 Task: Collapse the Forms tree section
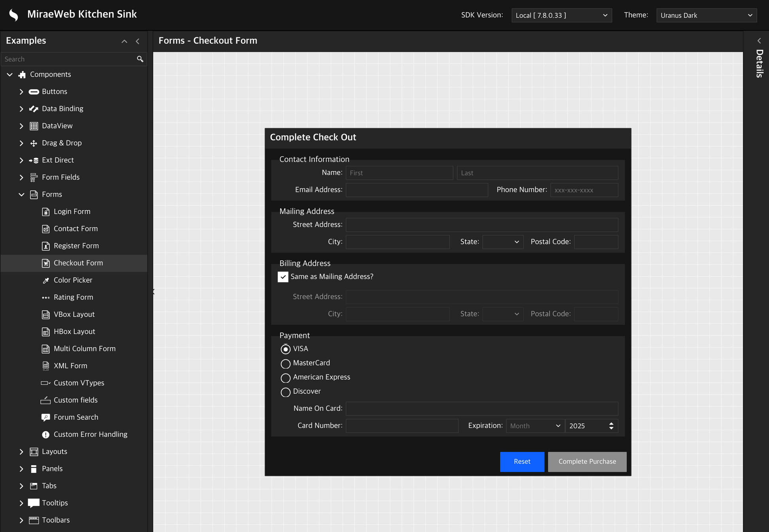pos(22,194)
